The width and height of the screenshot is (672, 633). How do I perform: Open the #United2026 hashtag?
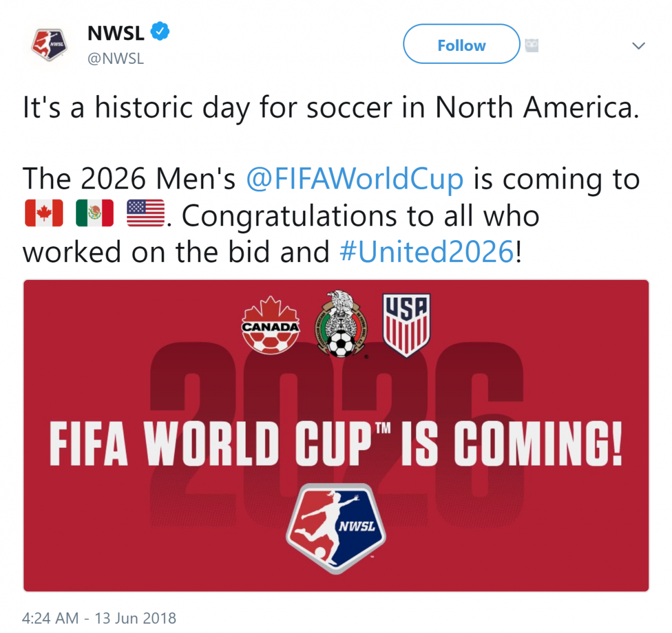(427, 252)
